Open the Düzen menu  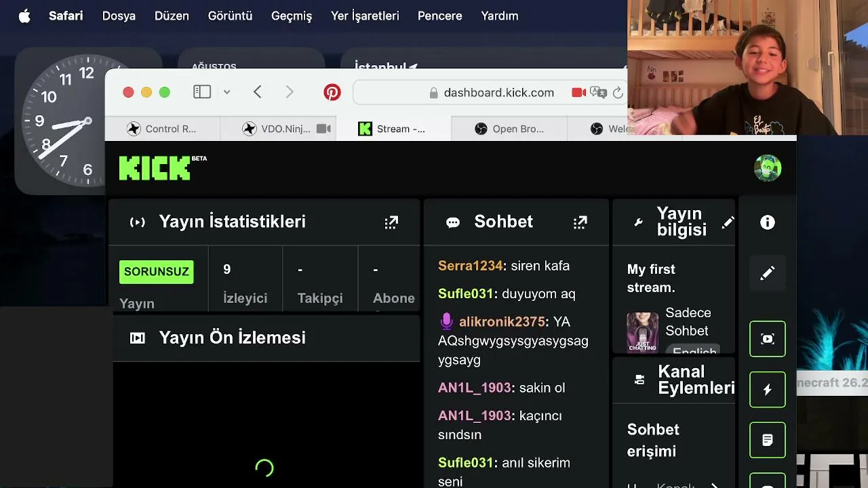pos(172,16)
